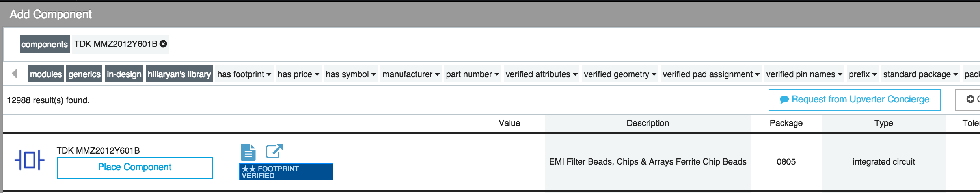The height and width of the screenshot is (193, 980).
Task: Expand the manufacturer dropdown filter
Action: pyautogui.click(x=411, y=74)
